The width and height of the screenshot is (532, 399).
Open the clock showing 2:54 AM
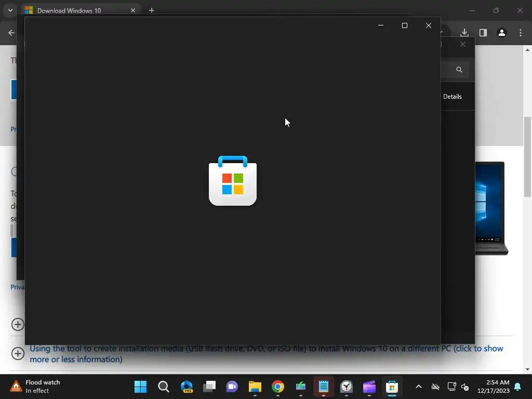pos(494,387)
